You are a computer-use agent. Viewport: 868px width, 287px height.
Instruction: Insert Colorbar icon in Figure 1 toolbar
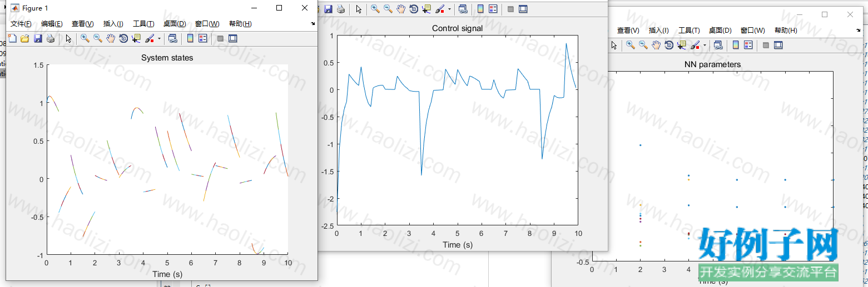click(190, 38)
